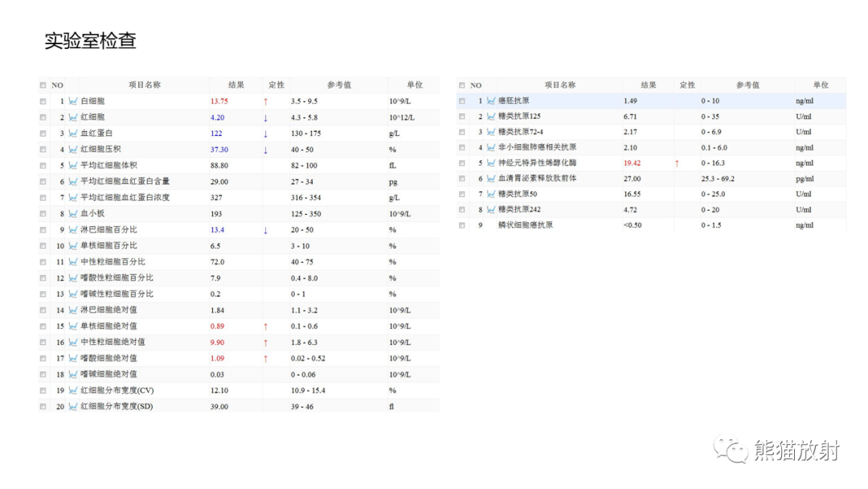The height and width of the screenshot is (489, 868).
Task: Click the blue hemoglobin result 122
Action: pyautogui.click(x=216, y=134)
